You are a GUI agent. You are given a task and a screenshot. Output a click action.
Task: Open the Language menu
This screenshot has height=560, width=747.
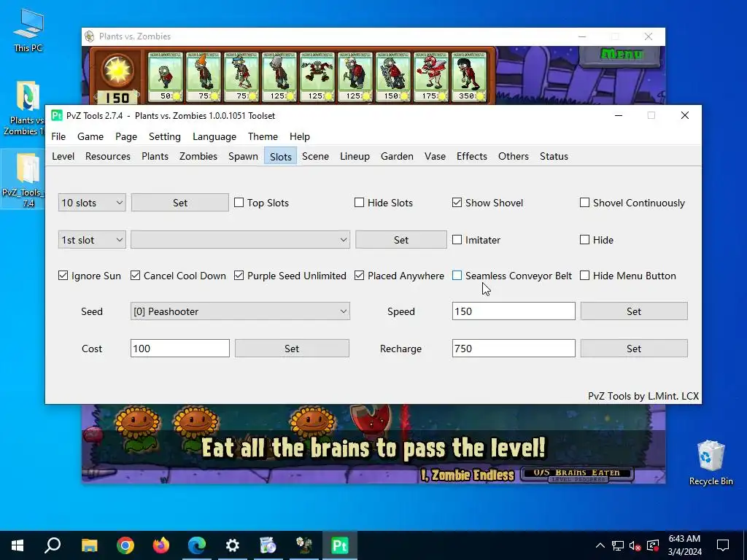(214, 136)
